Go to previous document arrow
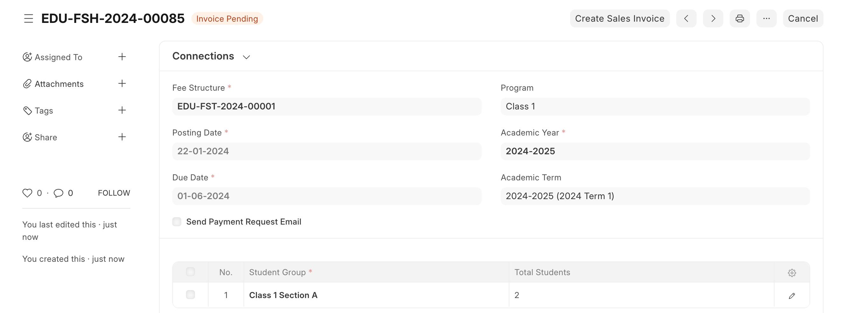Screen dimensions: 868x313 tap(686, 18)
